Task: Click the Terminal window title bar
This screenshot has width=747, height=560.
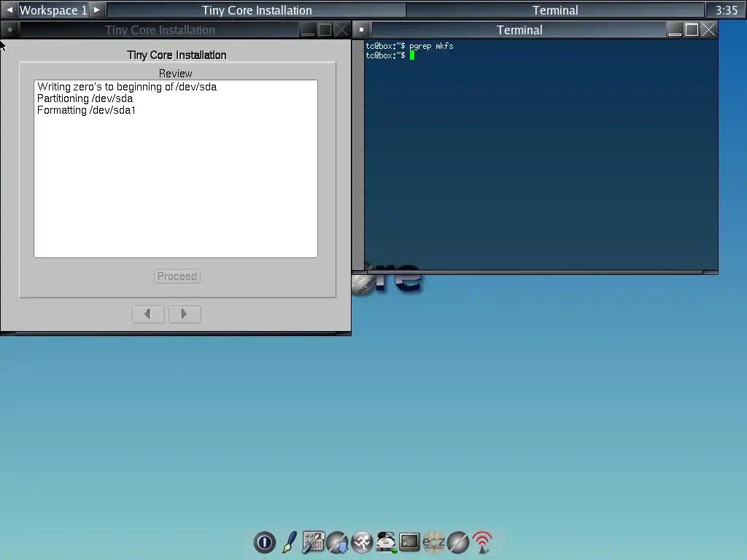Action: click(519, 29)
